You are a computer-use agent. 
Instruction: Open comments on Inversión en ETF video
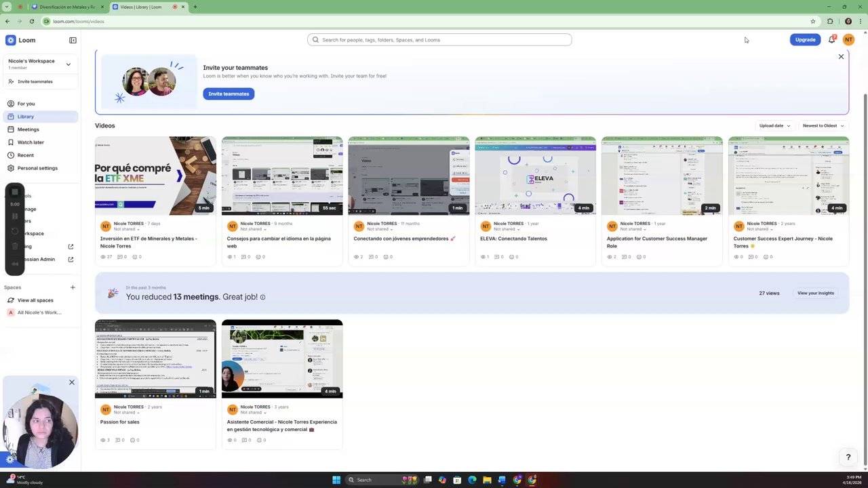pyautogui.click(x=121, y=257)
